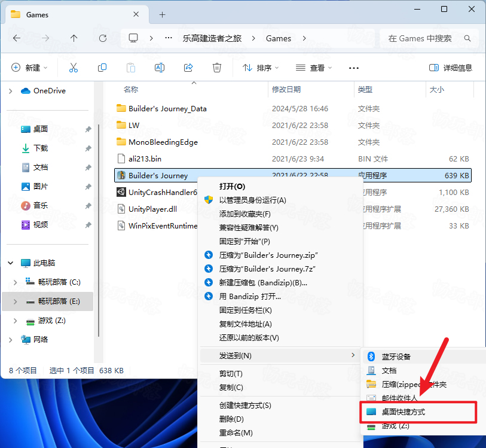The width and height of the screenshot is (486, 448).
Task: Click the WinPixEventRuntime file name
Action: (163, 225)
